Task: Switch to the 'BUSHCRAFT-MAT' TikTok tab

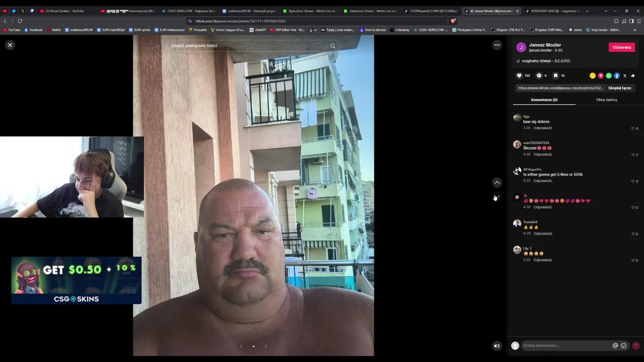Action: pyautogui.click(x=551, y=11)
